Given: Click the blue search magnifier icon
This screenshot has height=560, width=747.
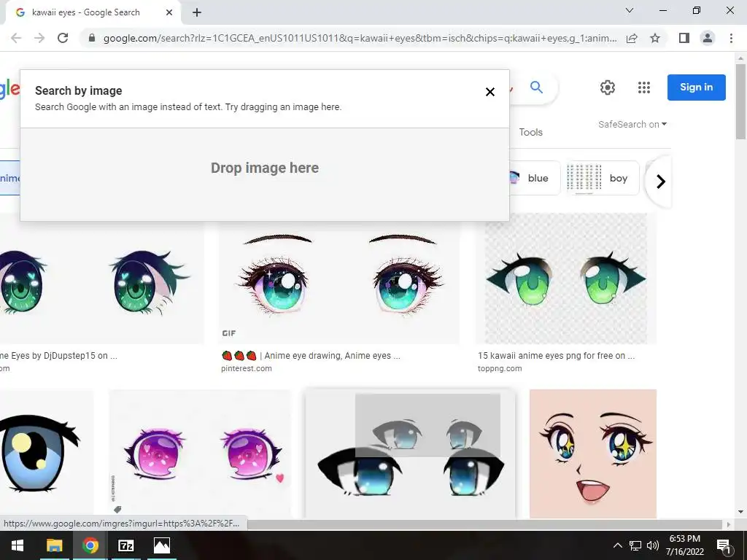Looking at the screenshot, I should pyautogui.click(x=536, y=87).
